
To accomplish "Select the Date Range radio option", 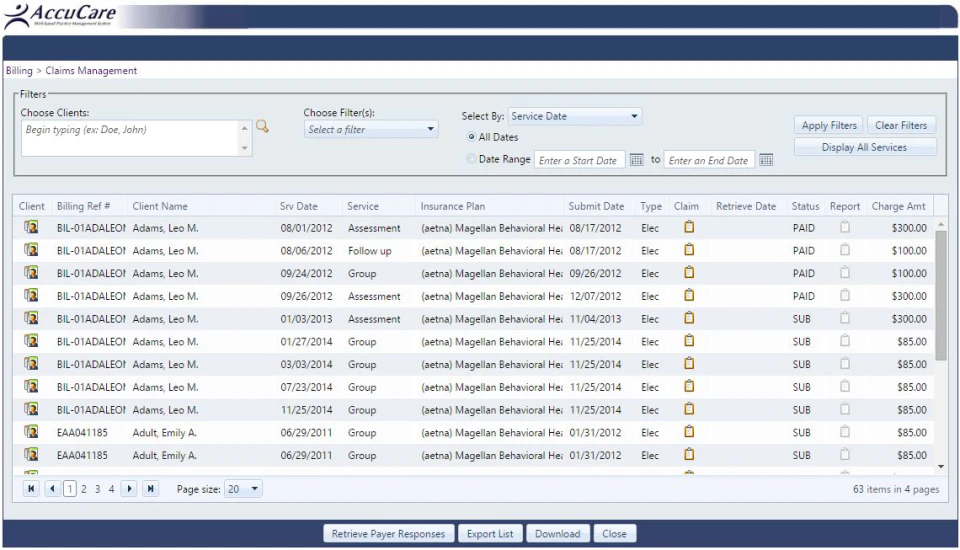I will (471, 159).
